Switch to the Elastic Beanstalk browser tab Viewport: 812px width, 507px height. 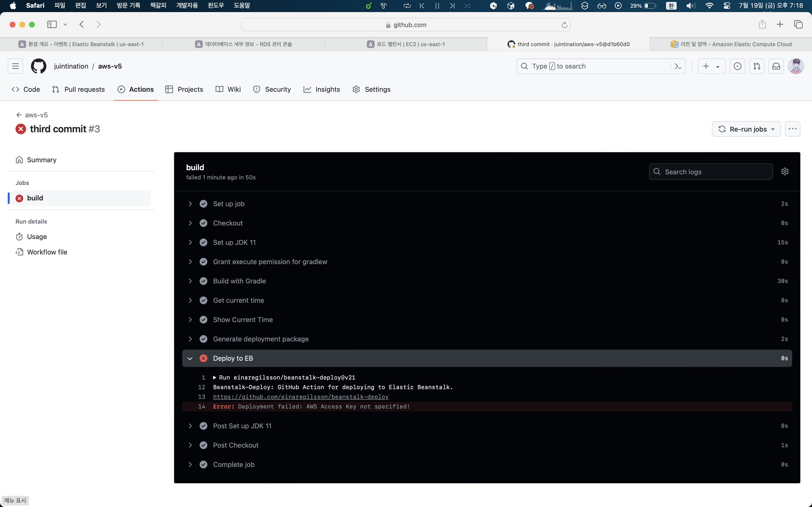pos(81,44)
